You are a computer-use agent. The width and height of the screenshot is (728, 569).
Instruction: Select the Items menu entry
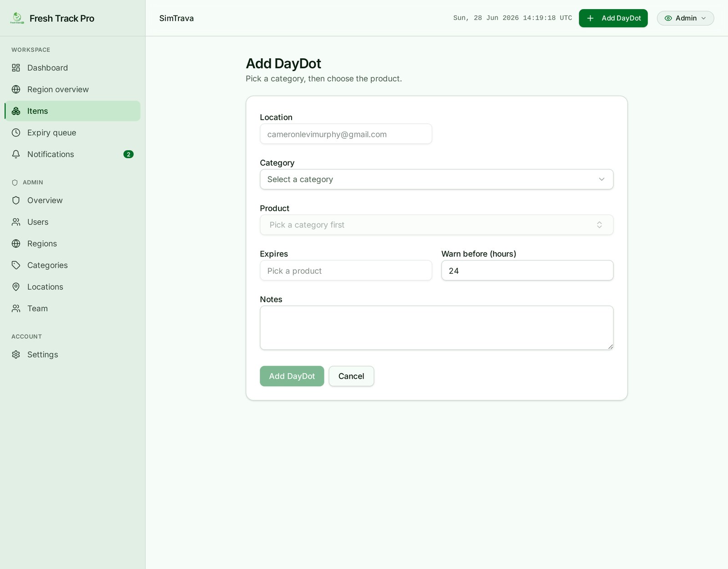coord(72,111)
